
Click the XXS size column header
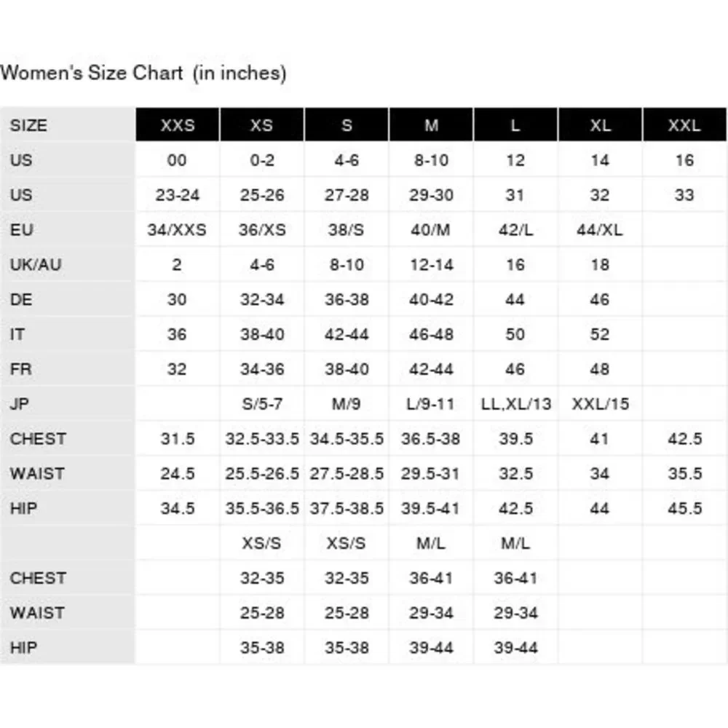(178, 125)
